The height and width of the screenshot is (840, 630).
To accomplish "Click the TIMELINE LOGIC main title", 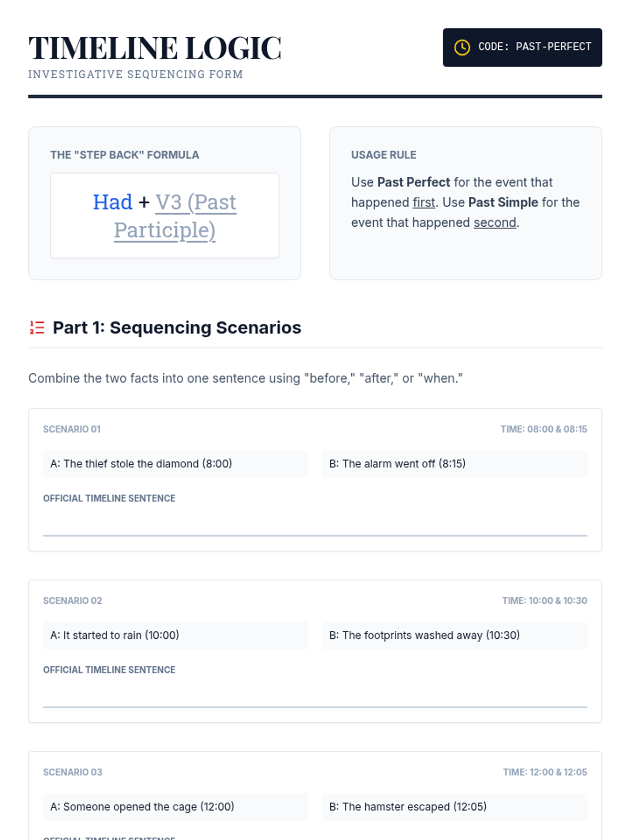I will coord(155,48).
